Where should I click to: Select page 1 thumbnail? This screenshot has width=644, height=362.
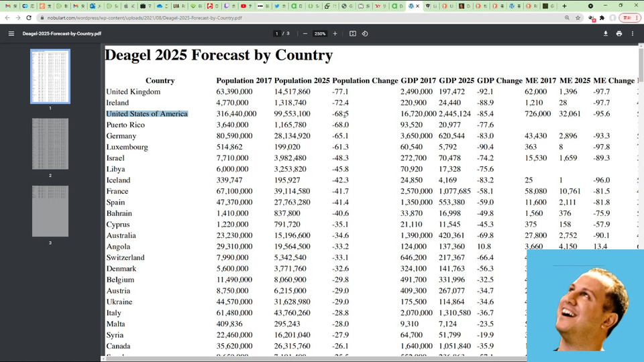[x=50, y=76]
